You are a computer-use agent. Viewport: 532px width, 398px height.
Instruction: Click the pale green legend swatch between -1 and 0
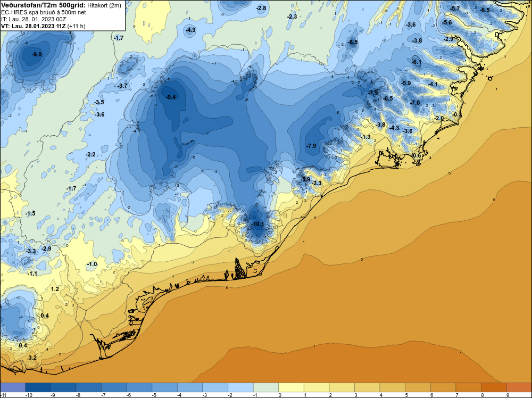click(x=266, y=387)
